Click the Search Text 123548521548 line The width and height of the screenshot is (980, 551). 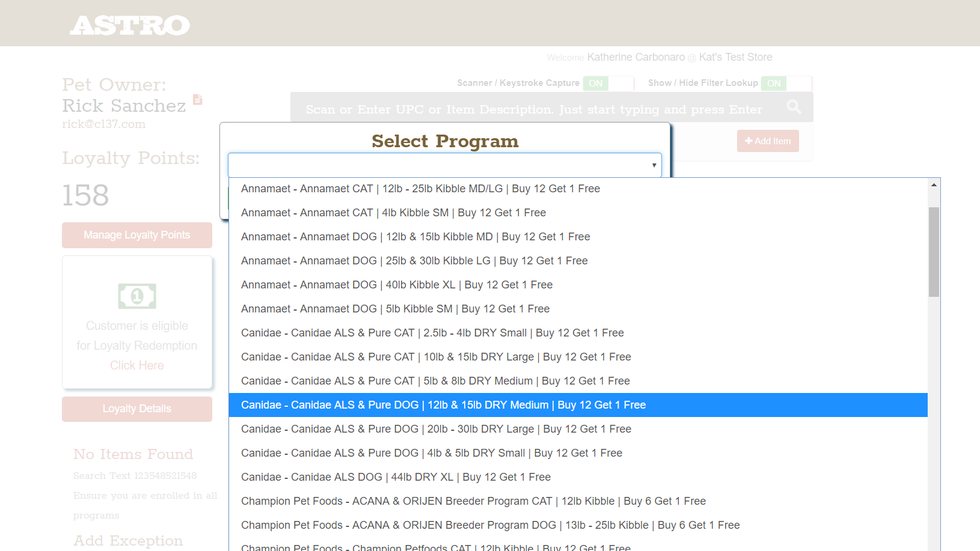tap(135, 476)
